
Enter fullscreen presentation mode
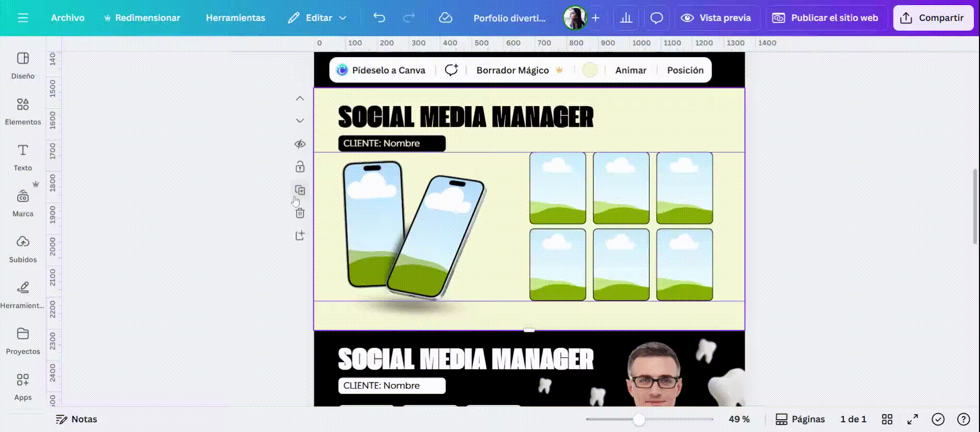coord(913,419)
